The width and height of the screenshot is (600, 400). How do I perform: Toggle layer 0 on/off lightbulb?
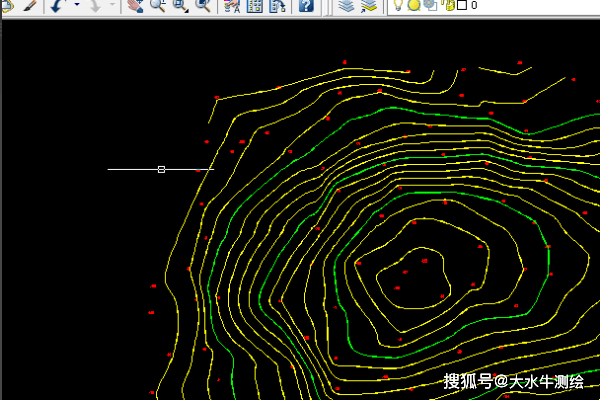pos(399,6)
